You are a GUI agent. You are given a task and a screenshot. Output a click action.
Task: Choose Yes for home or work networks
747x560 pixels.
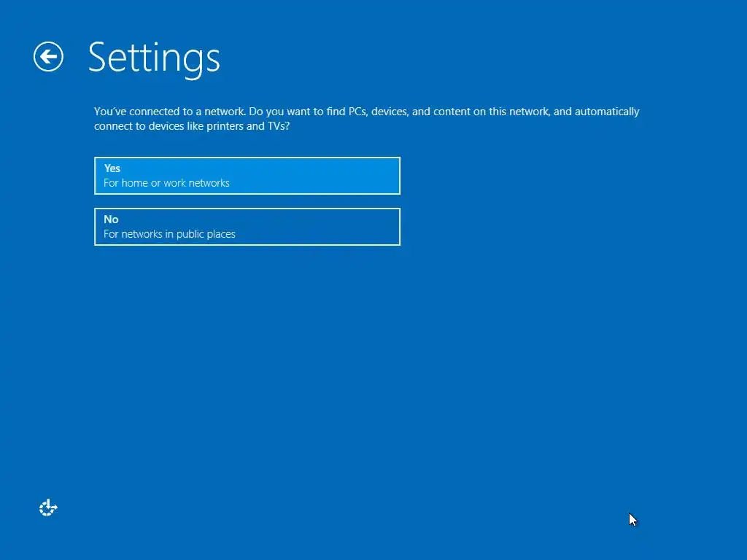(x=247, y=176)
